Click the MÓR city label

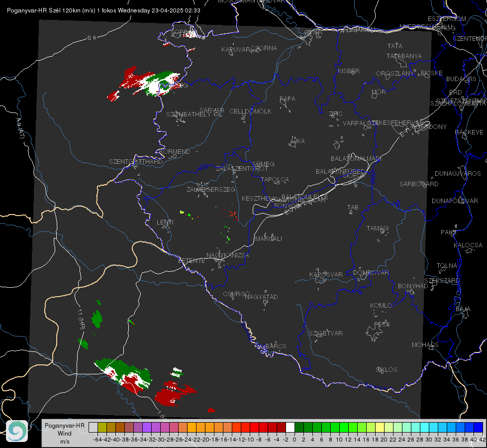(x=379, y=92)
